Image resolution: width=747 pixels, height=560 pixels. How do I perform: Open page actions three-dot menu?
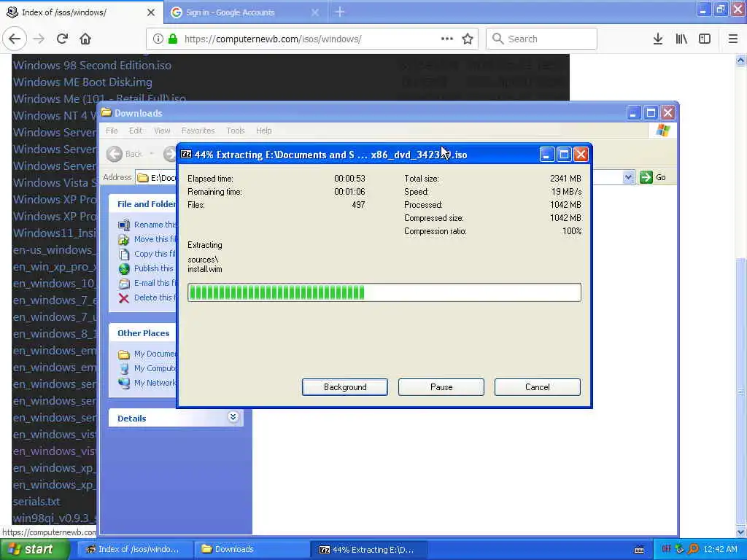(x=447, y=39)
